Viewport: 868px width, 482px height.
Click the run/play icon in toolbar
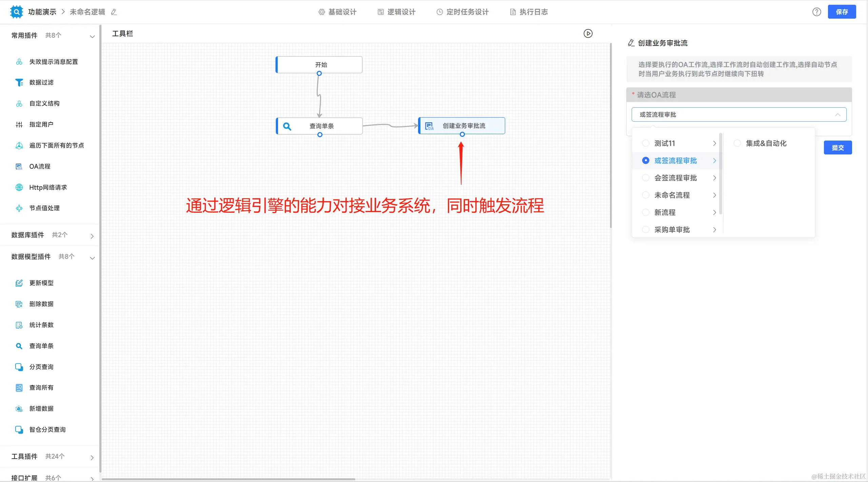pyautogui.click(x=588, y=34)
